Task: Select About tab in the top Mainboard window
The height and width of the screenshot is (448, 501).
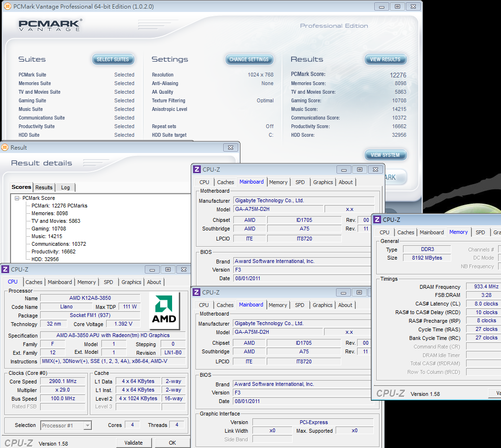Action: coord(346,182)
